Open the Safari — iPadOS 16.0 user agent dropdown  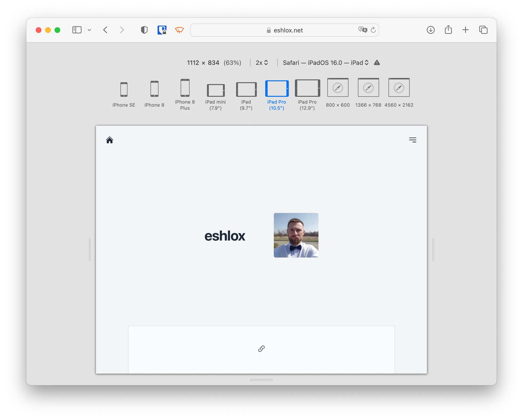(x=325, y=62)
